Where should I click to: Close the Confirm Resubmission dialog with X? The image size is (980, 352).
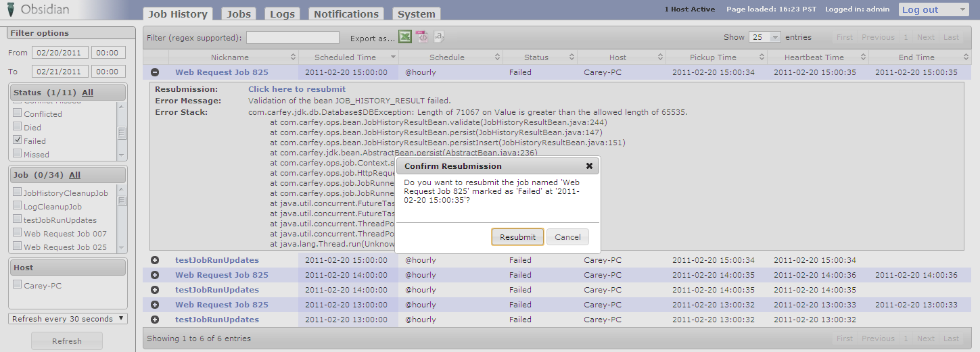(x=589, y=166)
